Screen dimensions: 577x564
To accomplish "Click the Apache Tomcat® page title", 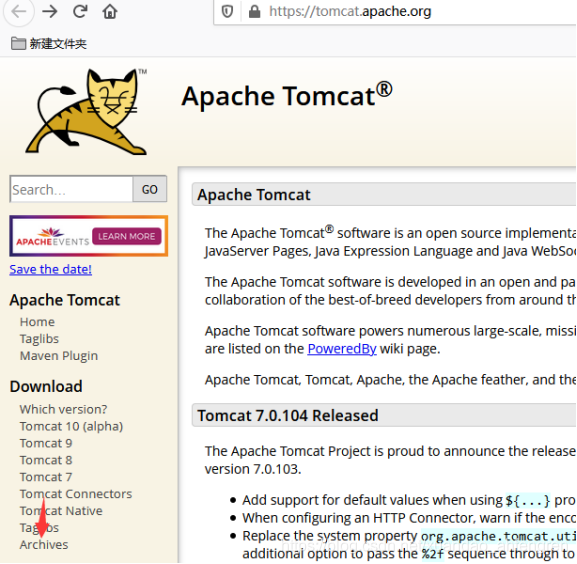I will 287,96.
